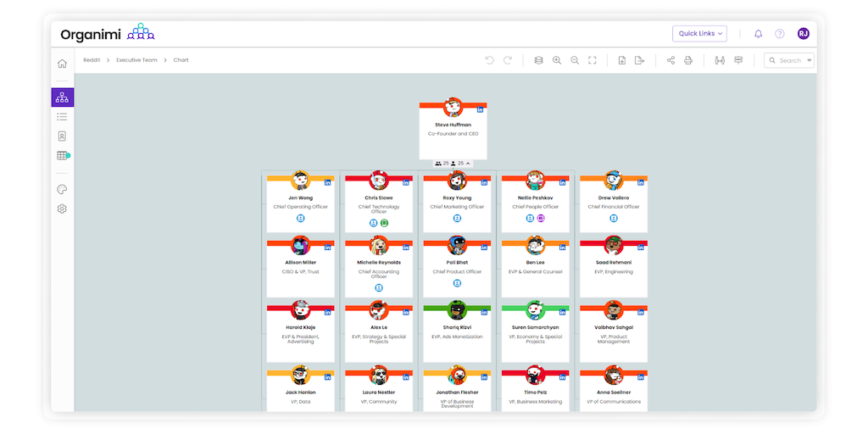Select the name Jack Hanlon
Screen dimensions: 868x434
click(x=301, y=392)
